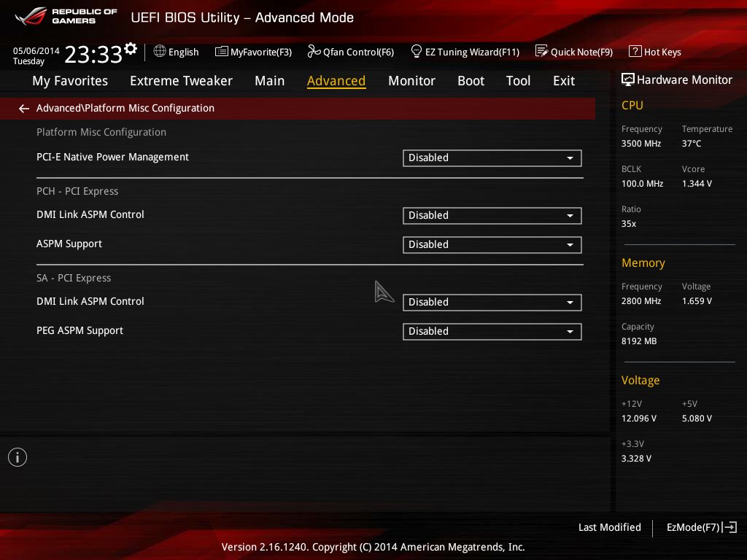747x560 pixels.
Task: Click Hot Keys text
Action: coord(662,52)
